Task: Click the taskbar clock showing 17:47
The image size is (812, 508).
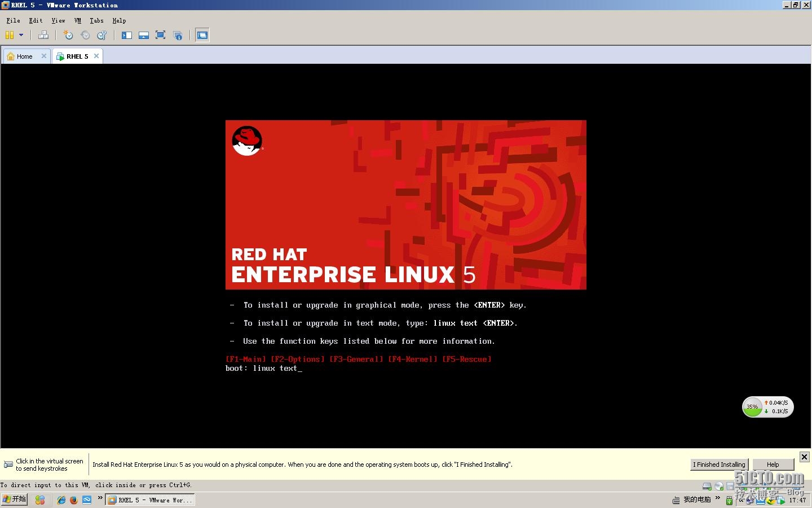Action: click(797, 500)
